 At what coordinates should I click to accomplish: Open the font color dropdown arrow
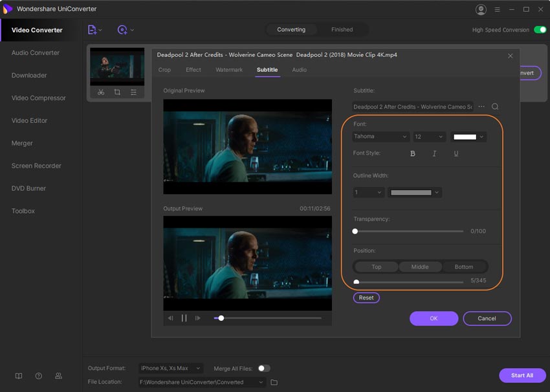pos(481,136)
